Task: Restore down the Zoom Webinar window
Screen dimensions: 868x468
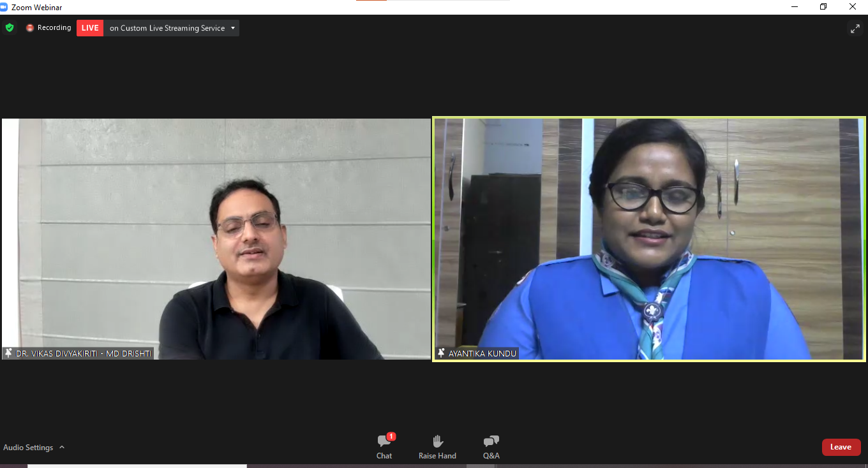Action: [823, 7]
